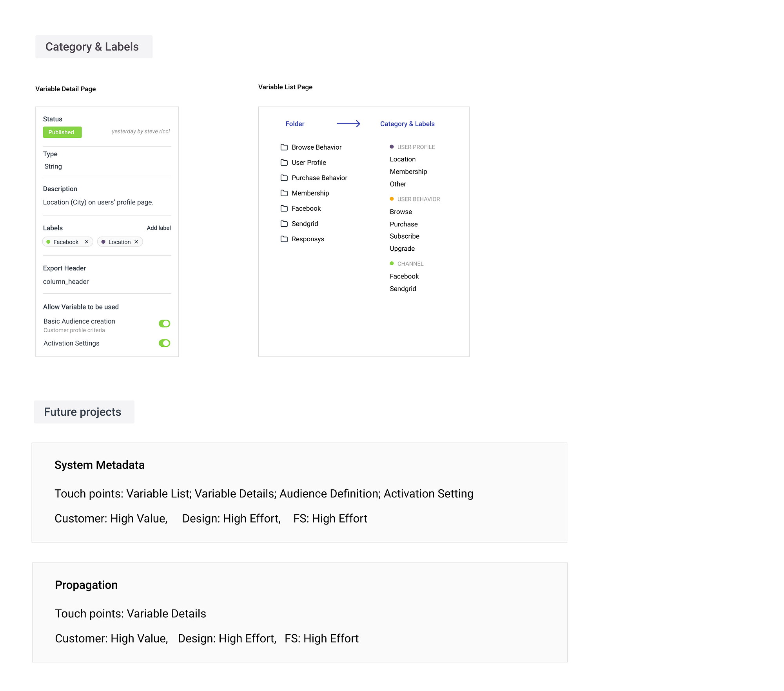Click the Add label link
Screen dimensions: 784x691
pyautogui.click(x=159, y=228)
